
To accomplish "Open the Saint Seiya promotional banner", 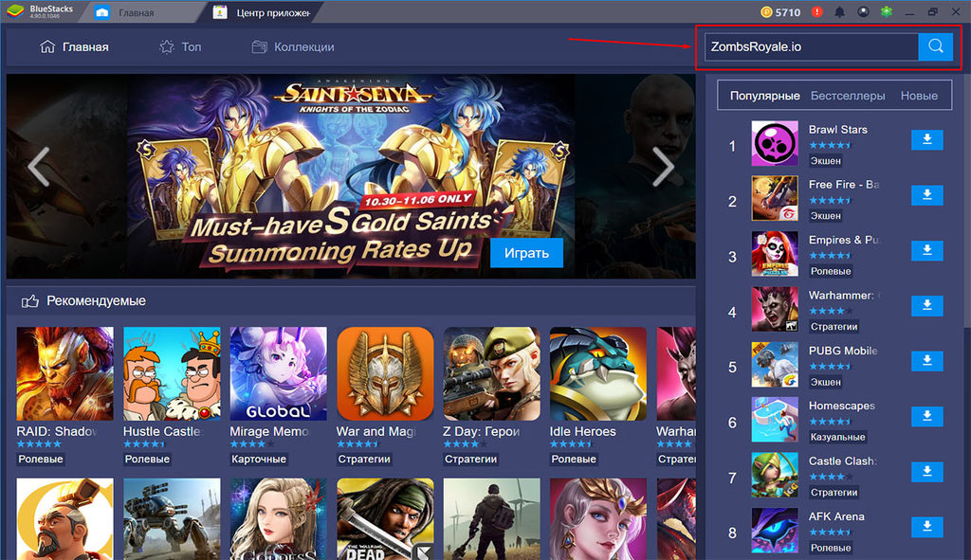I will coord(351,176).
